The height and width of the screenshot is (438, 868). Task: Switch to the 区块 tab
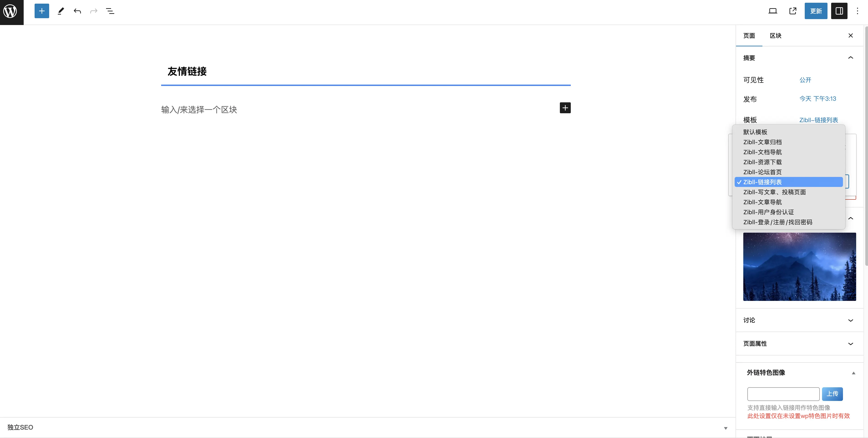point(775,36)
